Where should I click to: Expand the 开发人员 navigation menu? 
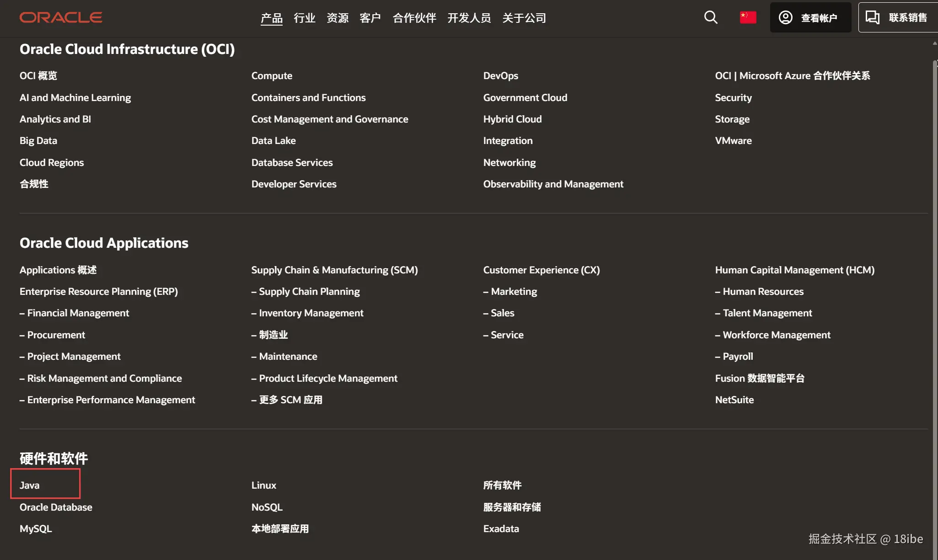click(469, 18)
